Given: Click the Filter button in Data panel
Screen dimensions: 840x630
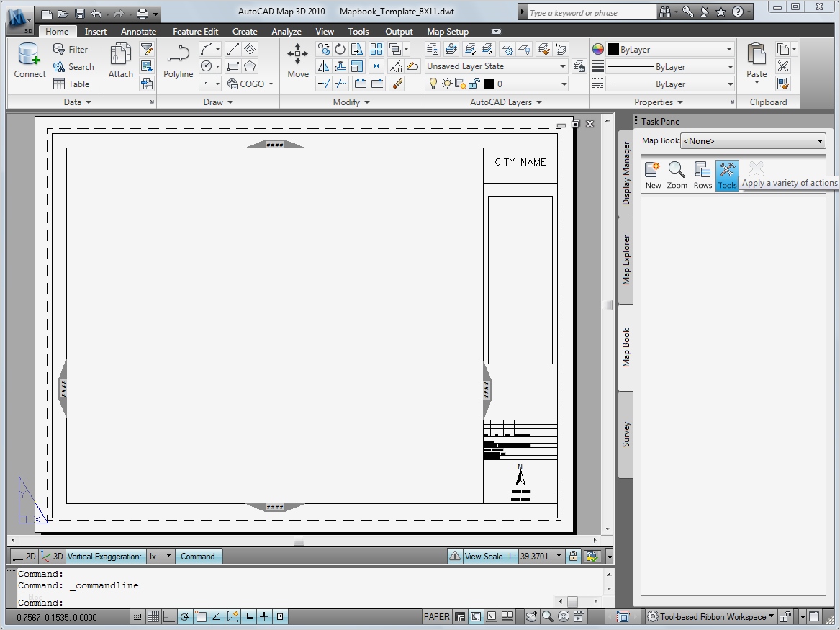Looking at the screenshot, I should click(71, 49).
